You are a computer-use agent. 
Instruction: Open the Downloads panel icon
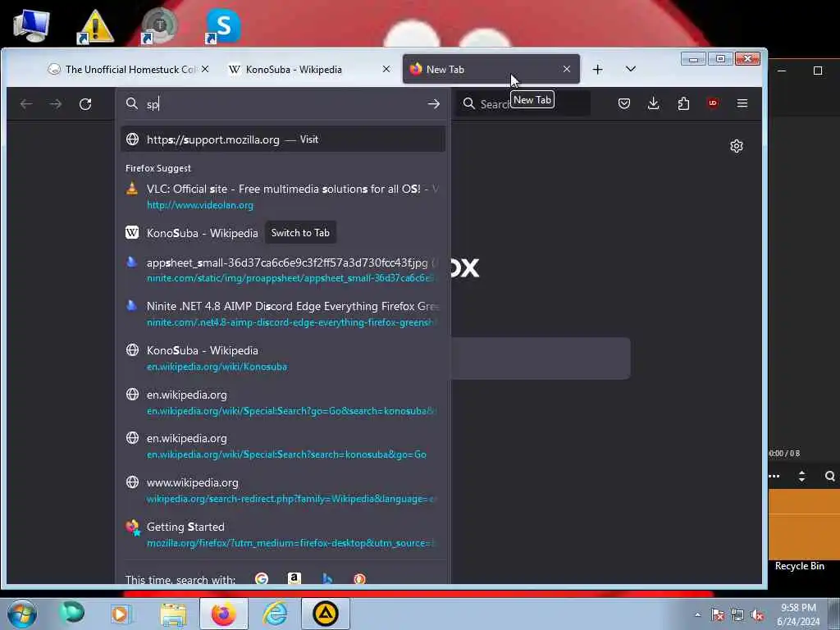(654, 103)
